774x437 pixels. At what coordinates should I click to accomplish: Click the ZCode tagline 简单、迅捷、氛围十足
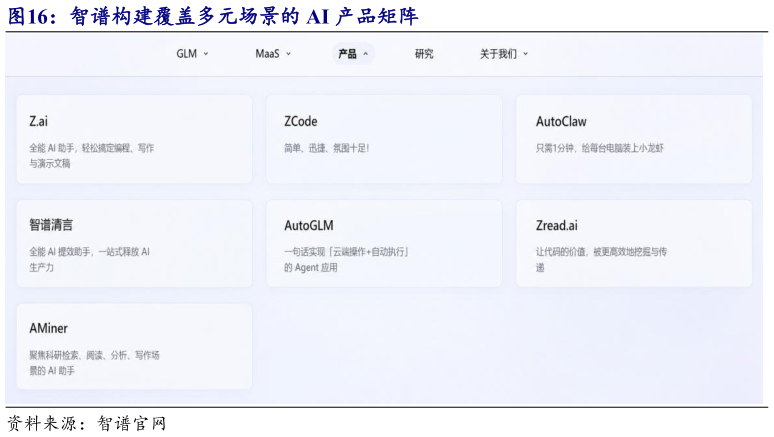point(326,148)
